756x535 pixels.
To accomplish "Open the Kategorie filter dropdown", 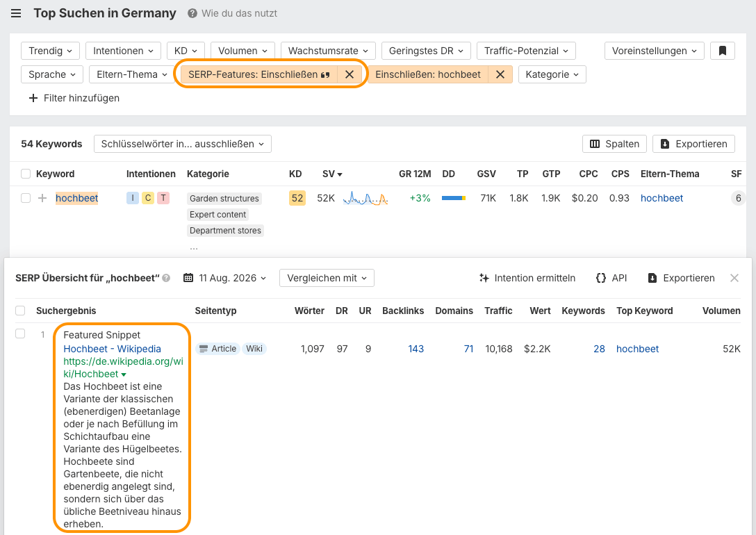I will [x=552, y=74].
